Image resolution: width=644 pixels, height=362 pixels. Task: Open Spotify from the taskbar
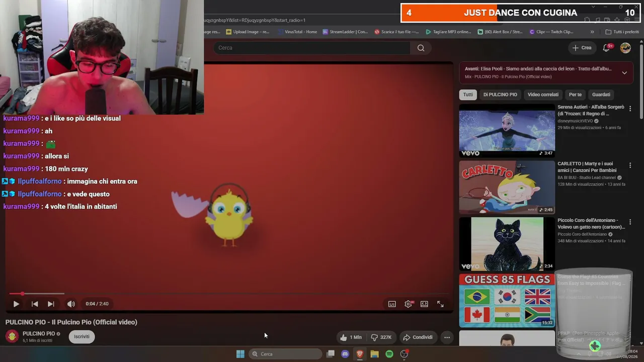pos(389,354)
